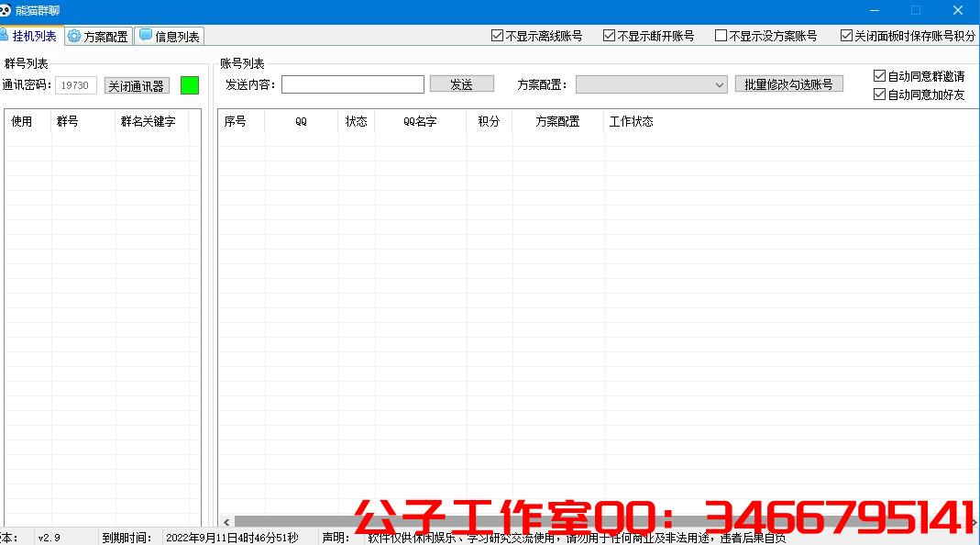
Task: Click the 通讯密码 input field
Action: [x=75, y=85]
